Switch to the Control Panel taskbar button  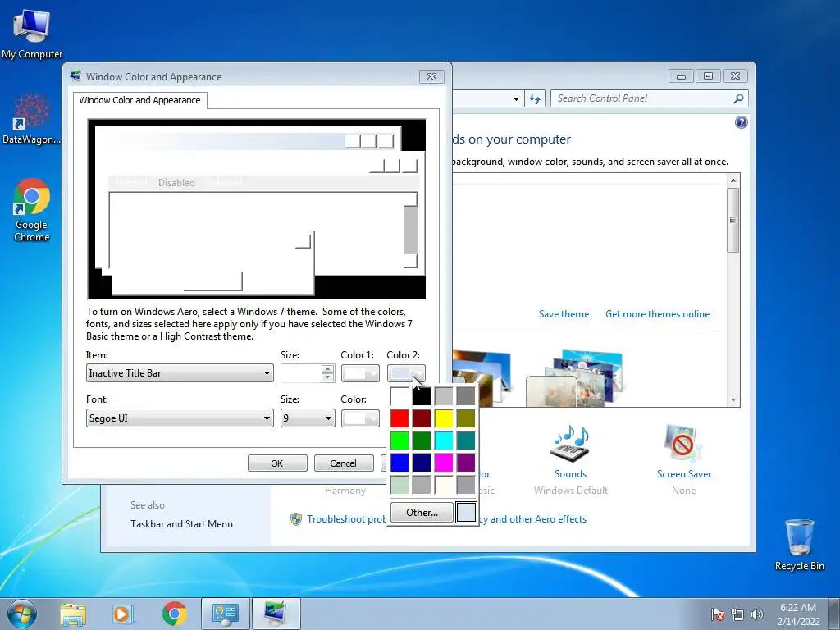tap(225, 614)
